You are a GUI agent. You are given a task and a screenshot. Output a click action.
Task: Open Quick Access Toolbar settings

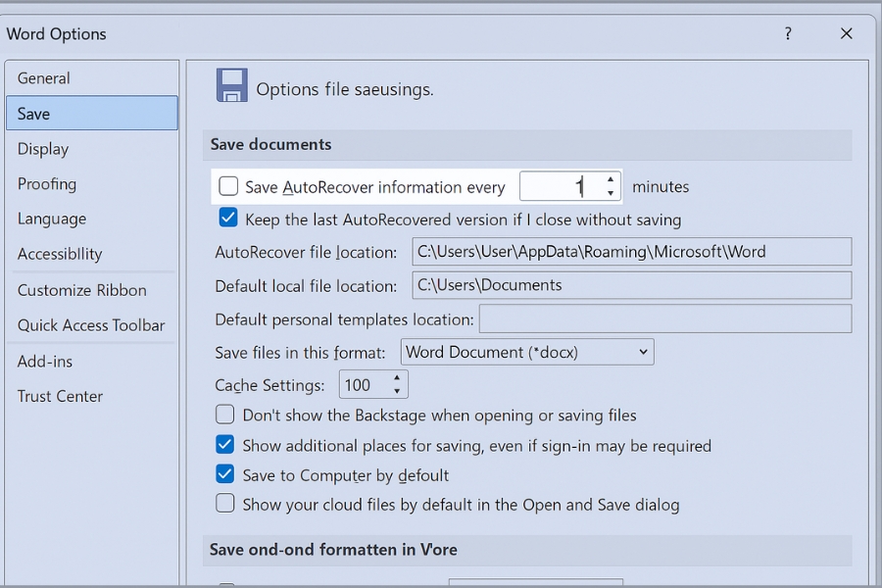point(91,325)
